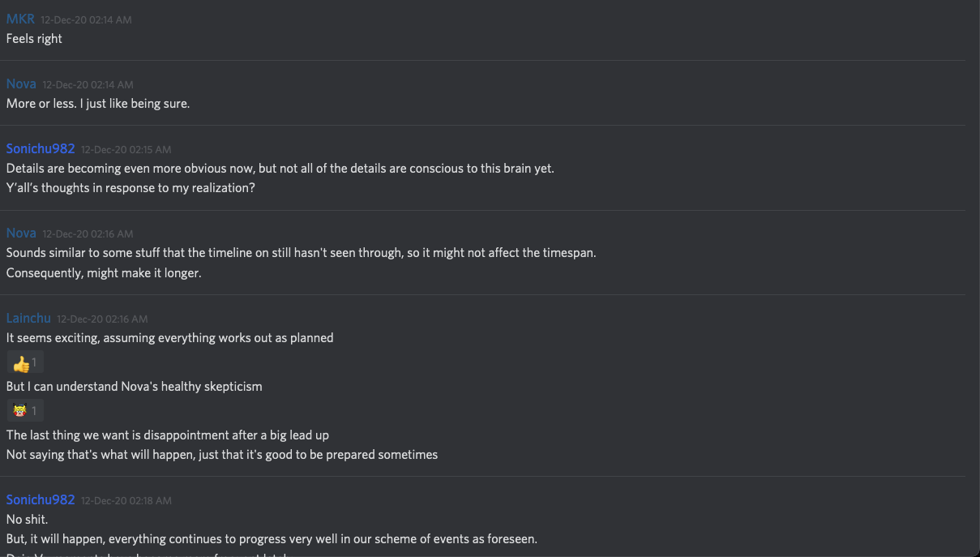This screenshot has width=980, height=557.
Task: Toggle the Sonichu face emoji reaction
Action: pyautogui.click(x=24, y=411)
